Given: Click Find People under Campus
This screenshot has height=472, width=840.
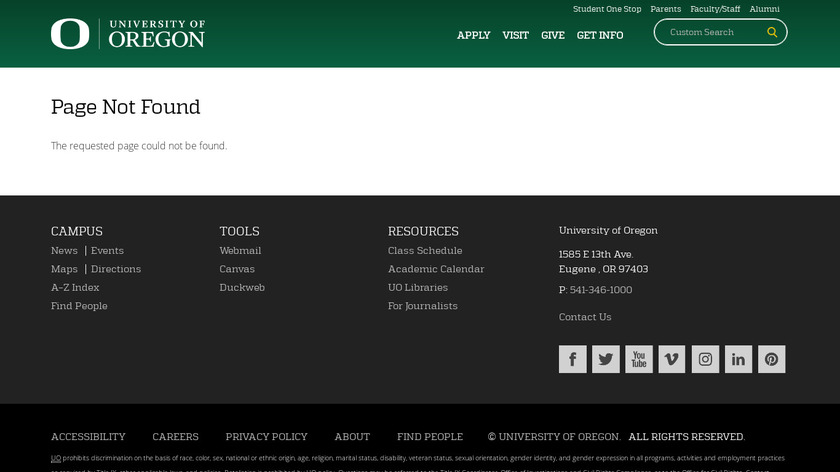Looking at the screenshot, I should (79, 306).
